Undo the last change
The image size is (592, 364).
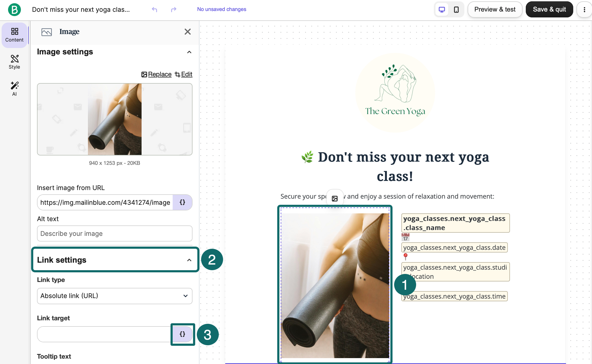[x=154, y=9]
